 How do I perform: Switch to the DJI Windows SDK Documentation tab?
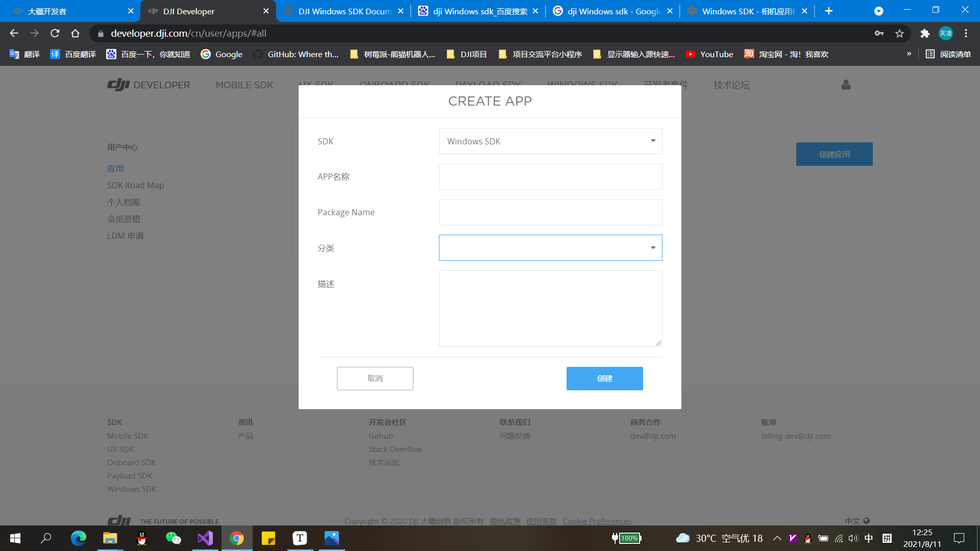tap(341, 11)
